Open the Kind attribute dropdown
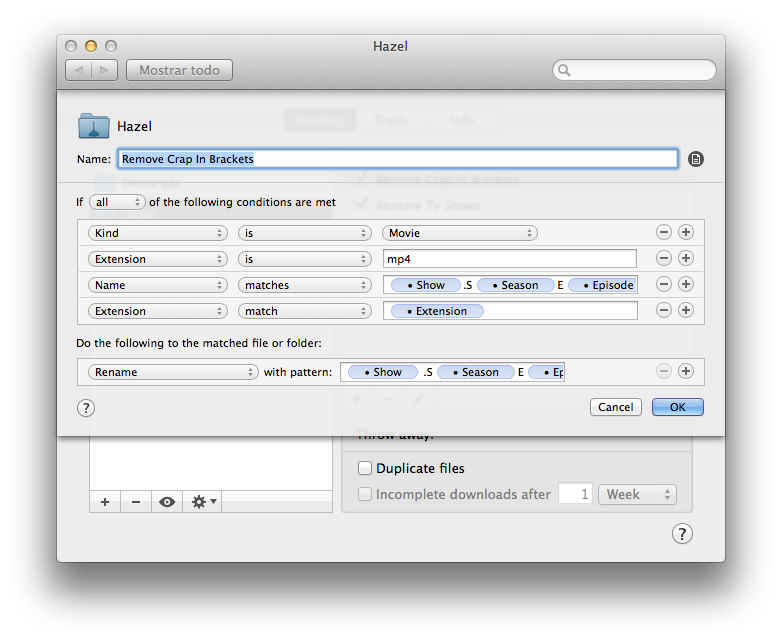Screen dimensions: 782x641 coord(158,233)
